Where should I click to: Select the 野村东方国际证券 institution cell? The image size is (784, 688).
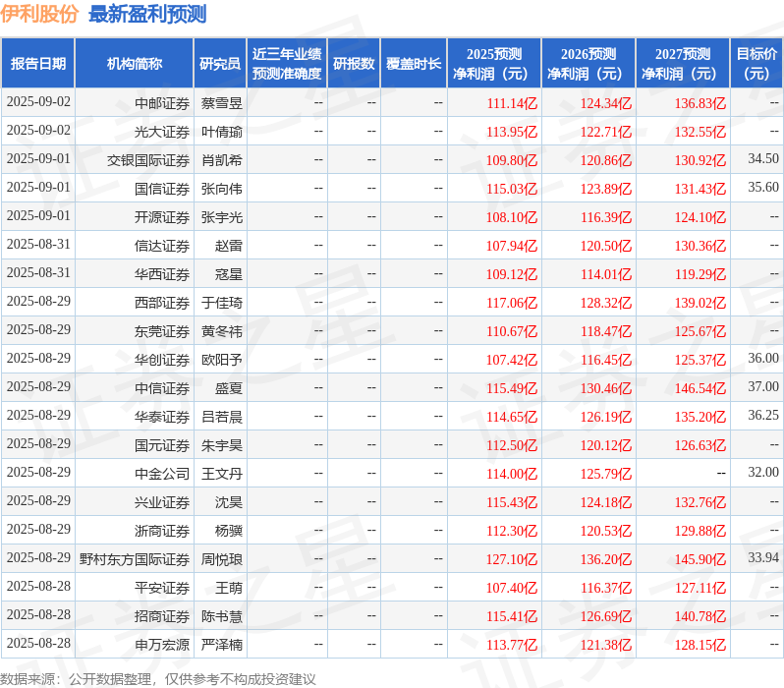[x=135, y=560]
